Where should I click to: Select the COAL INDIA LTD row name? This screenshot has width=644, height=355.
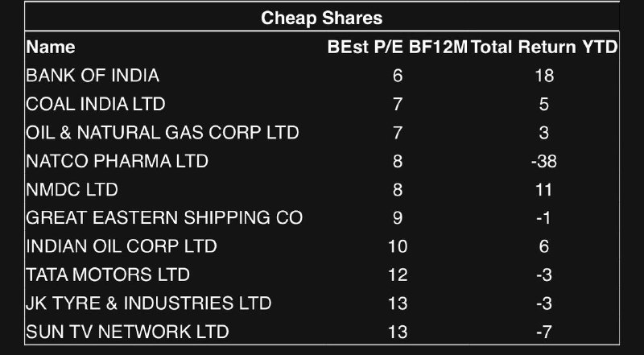(95, 104)
